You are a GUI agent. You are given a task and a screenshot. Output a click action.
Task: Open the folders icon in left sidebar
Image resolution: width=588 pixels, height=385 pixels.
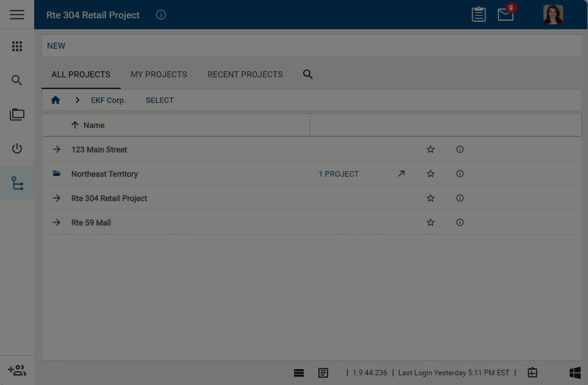click(17, 115)
